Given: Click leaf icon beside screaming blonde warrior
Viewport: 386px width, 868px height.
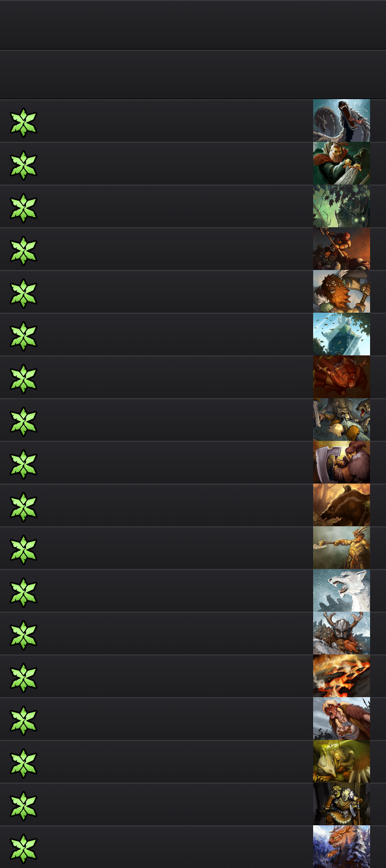Looking at the screenshot, I should click(x=23, y=720).
